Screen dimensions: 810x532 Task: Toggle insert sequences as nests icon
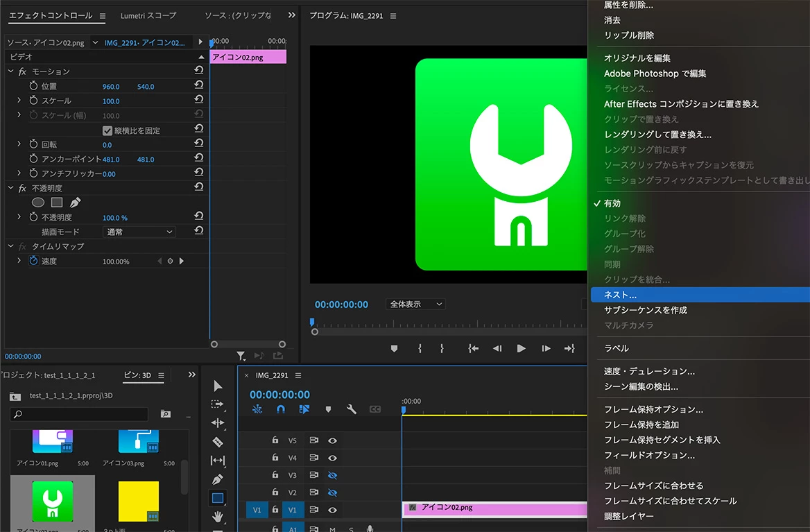pyautogui.click(x=257, y=409)
